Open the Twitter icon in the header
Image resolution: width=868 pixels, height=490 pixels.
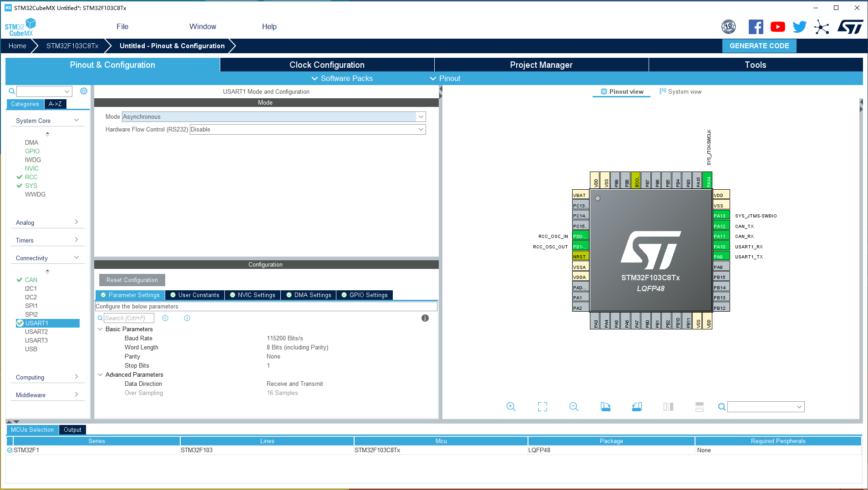coord(800,26)
